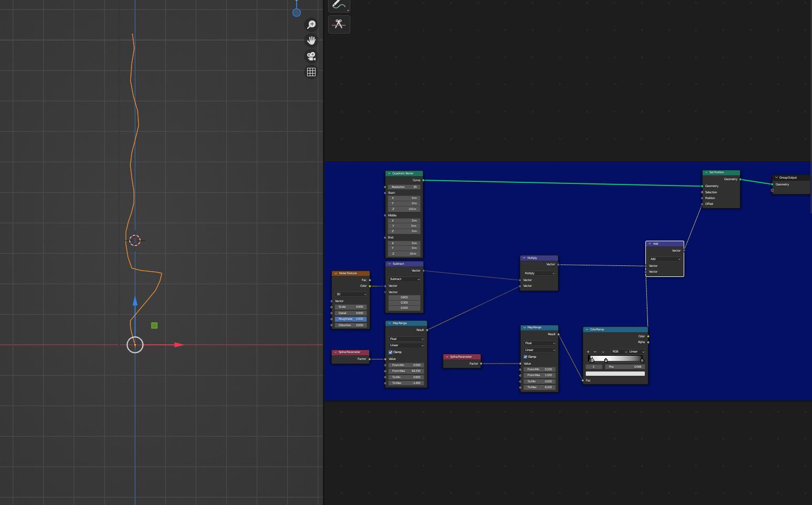Open the Linear dropdown on Map Range with To Max -1.400
Screen dimensions: 812x505
[x=406, y=345]
